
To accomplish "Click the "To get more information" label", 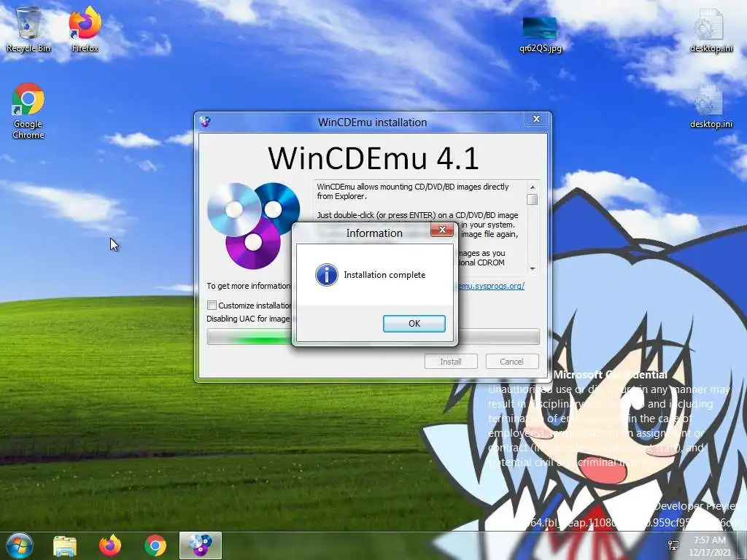I will 248,286.
